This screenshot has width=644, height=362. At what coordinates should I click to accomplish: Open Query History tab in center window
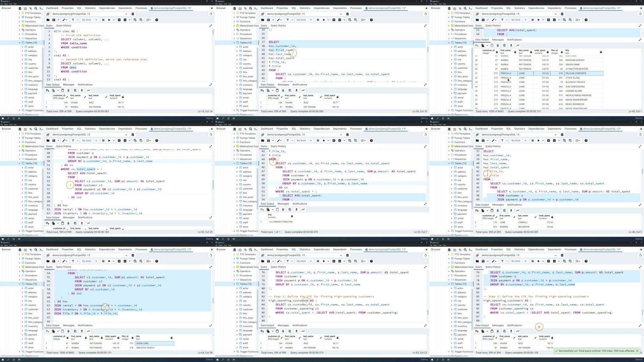point(278,146)
